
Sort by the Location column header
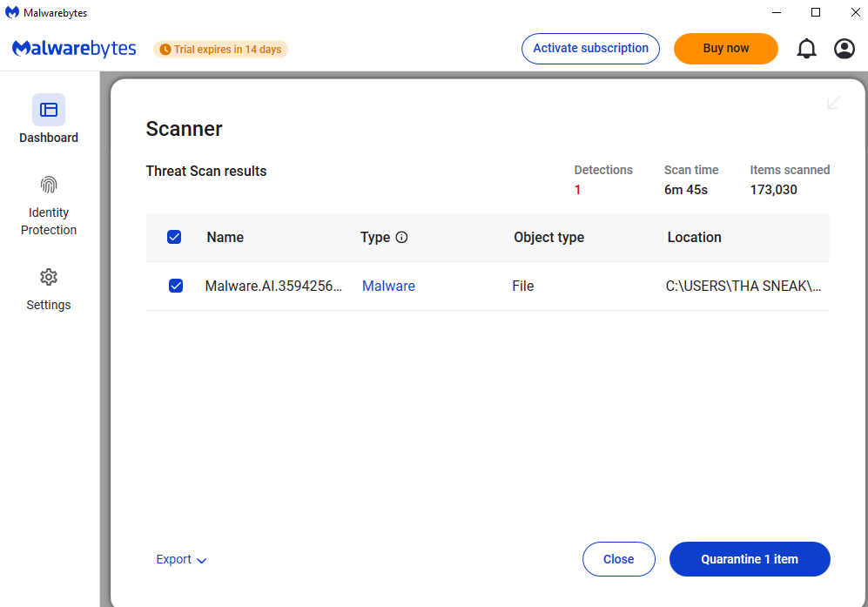[x=694, y=237]
